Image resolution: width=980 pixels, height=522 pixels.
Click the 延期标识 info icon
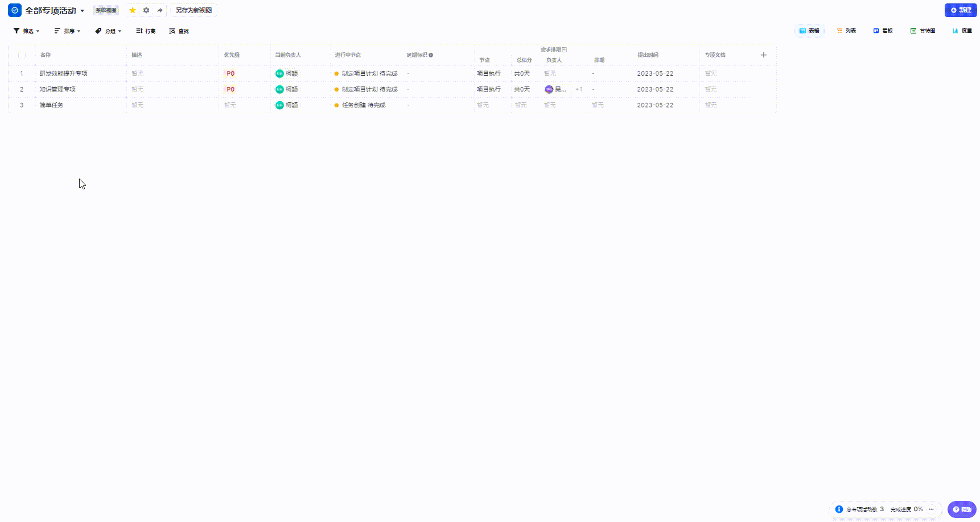point(431,55)
